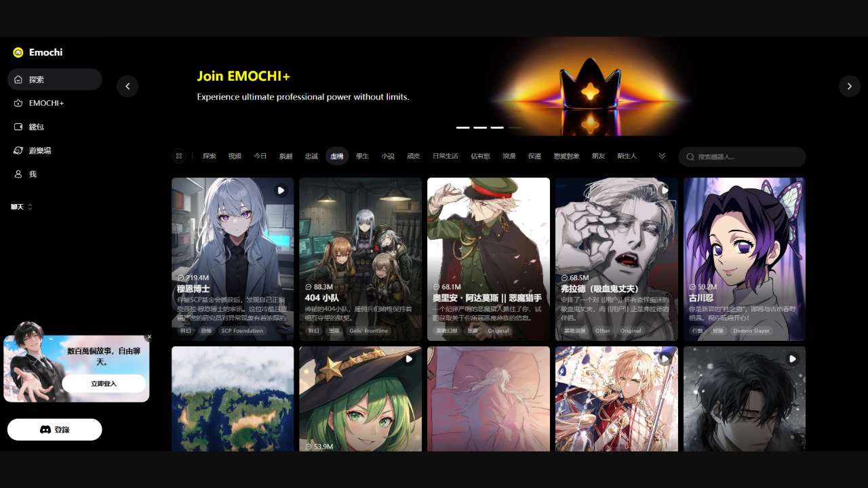Open the EMOCHI+ crown sidebar item

pos(18,103)
